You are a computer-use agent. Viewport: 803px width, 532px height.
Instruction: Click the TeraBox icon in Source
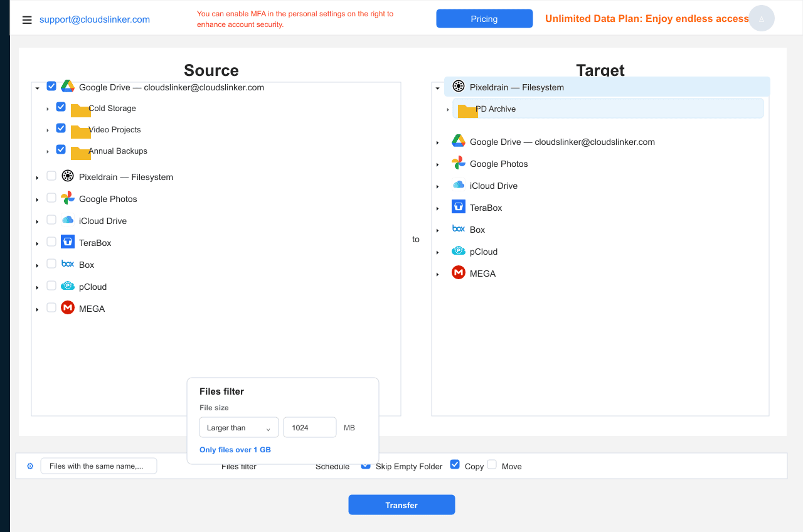click(x=68, y=242)
